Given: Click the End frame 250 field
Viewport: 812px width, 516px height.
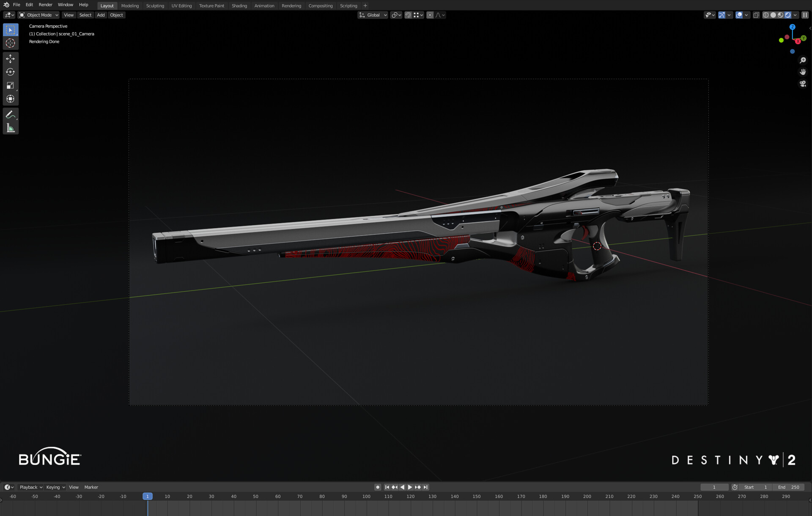Looking at the screenshot, I should coord(789,487).
